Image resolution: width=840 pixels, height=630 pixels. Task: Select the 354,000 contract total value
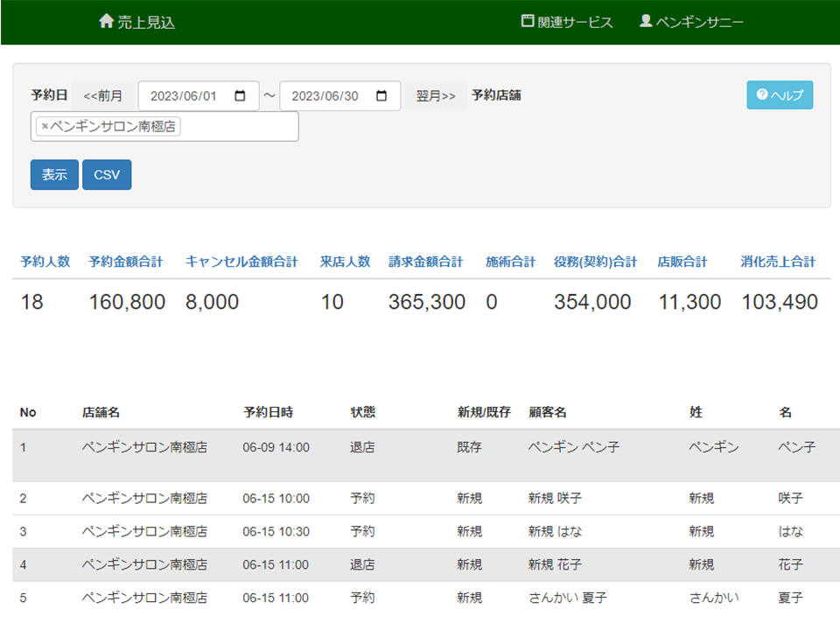(592, 302)
